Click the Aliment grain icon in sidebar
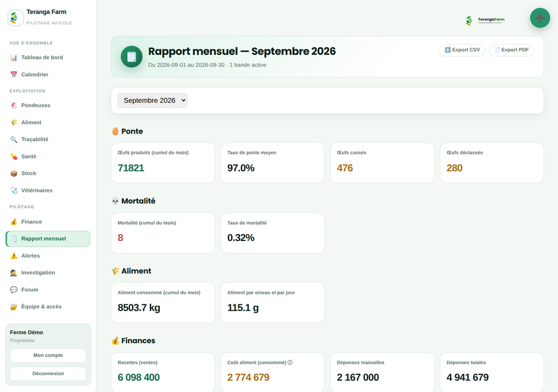The height and width of the screenshot is (392, 558). coord(13,123)
